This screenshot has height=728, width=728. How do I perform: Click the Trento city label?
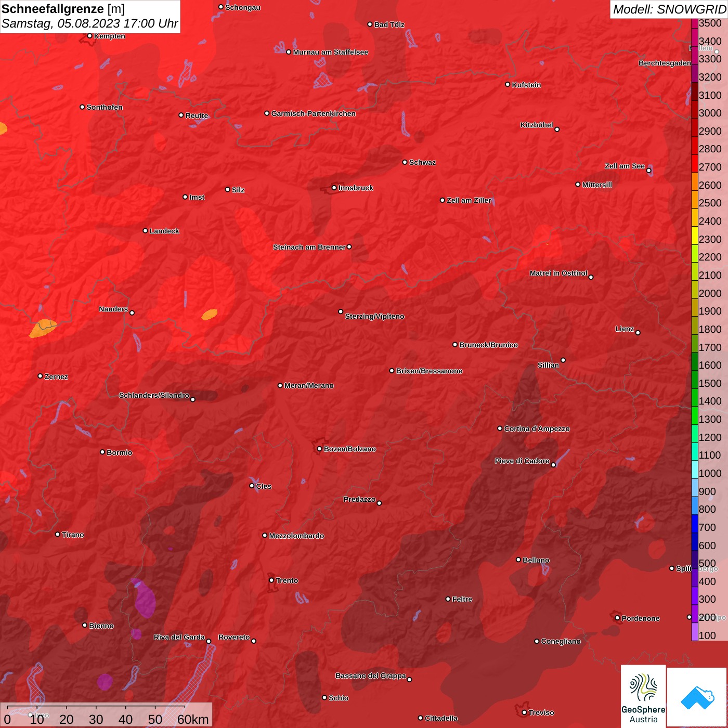(287, 580)
